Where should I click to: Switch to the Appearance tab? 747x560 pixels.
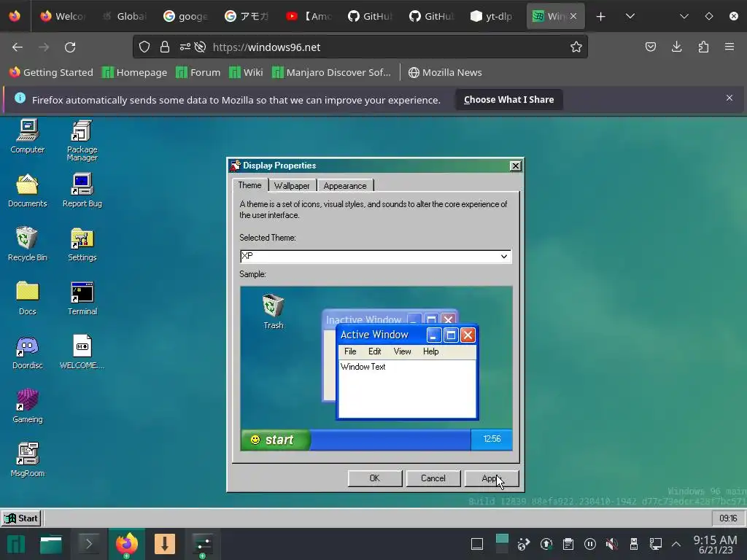point(345,186)
